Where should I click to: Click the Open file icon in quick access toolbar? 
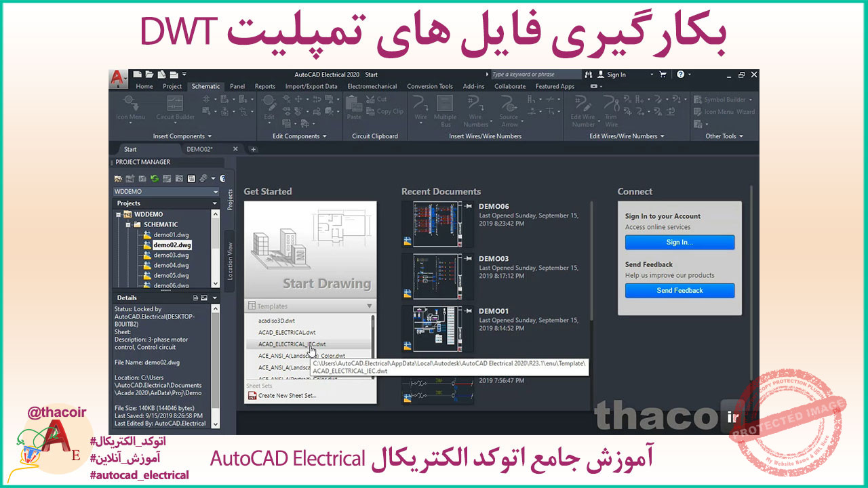coord(149,75)
